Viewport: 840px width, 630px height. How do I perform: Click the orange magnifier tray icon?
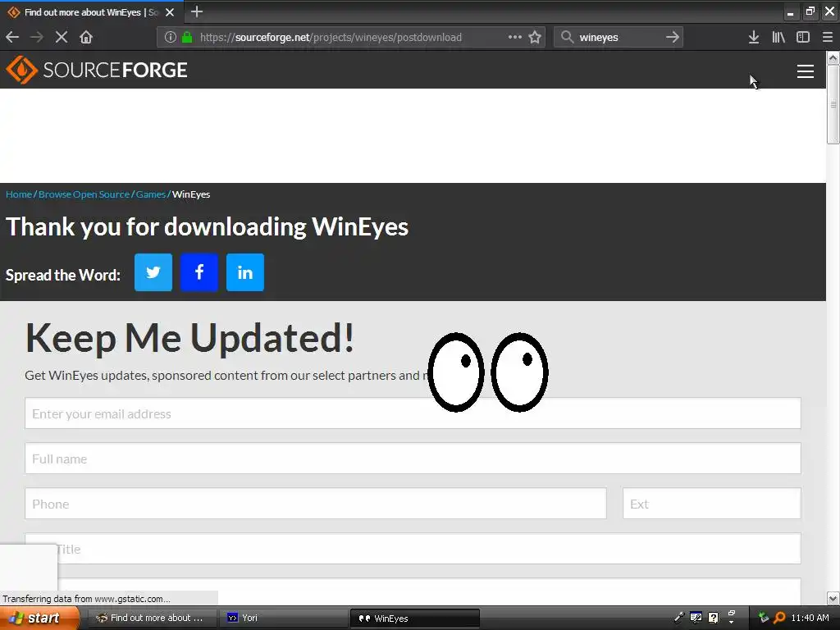[x=779, y=617]
